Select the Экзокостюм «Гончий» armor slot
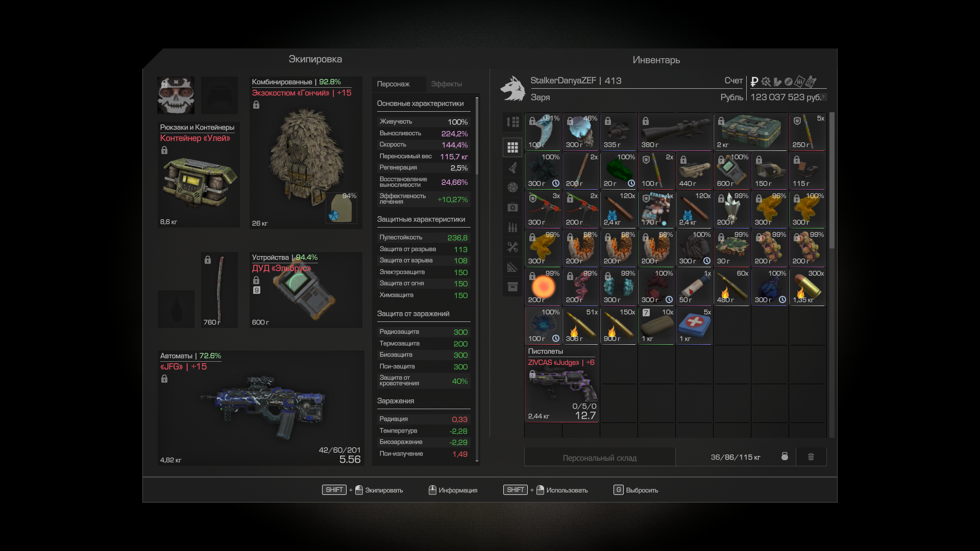Screen dimensions: 980x551 tap(306, 153)
